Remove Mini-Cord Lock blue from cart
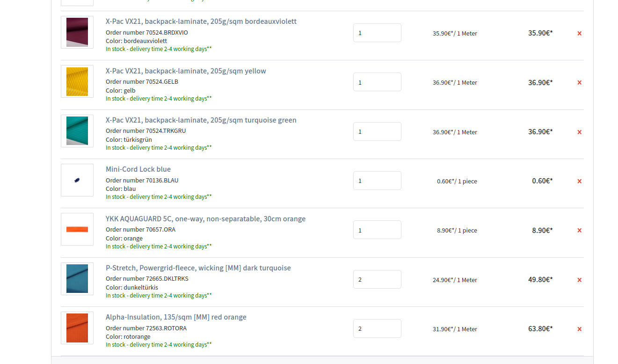Viewport: 618px width, 364px height. click(x=579, y=181)
